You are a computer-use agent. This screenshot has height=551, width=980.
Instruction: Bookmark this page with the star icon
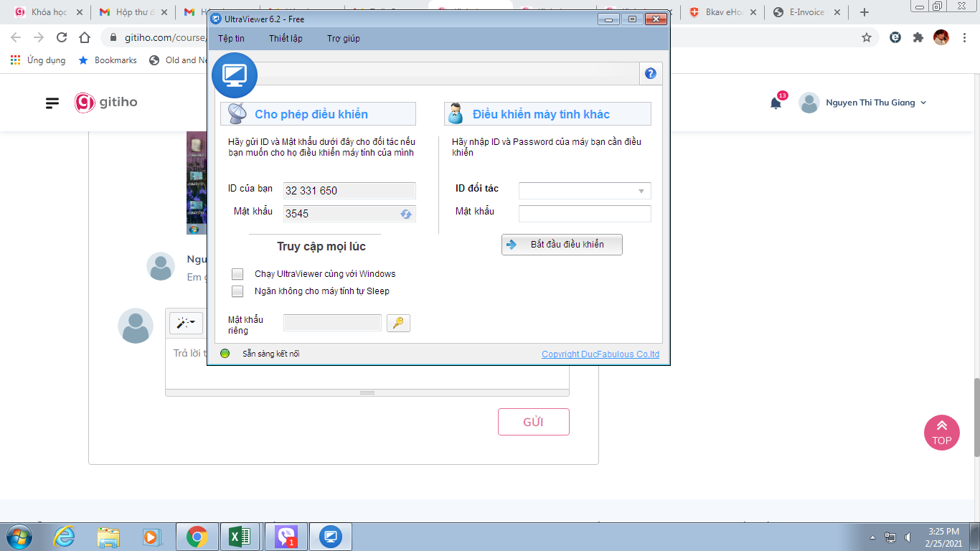tap(867, 37)
